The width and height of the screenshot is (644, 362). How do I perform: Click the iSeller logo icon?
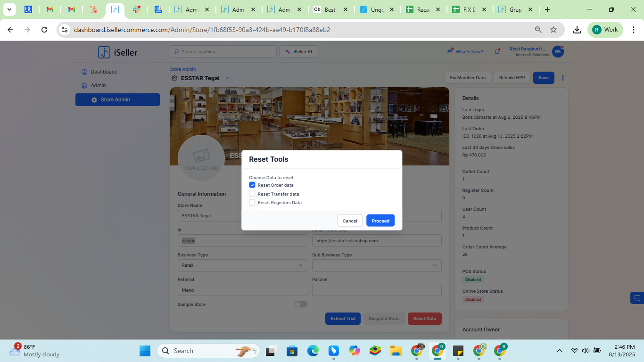click(x=104, y=52)
